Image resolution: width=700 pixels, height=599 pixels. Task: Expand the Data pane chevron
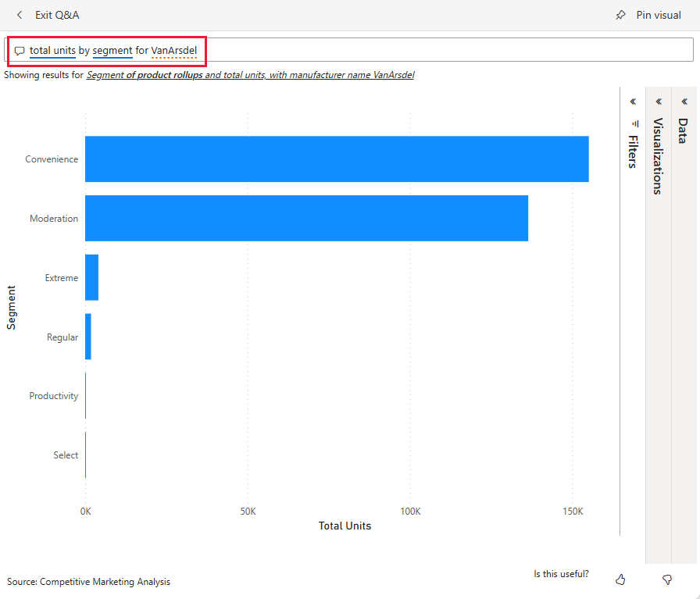pyautogui.click(x=684, y=102)
